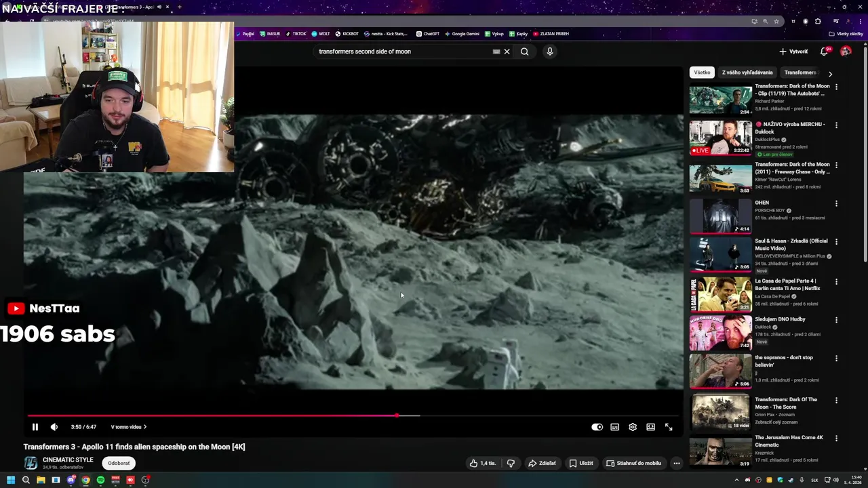Screen dimensions: 868x488
Task: Open options for the 'Clip (11/19)' video
Action: coord(836,87)
